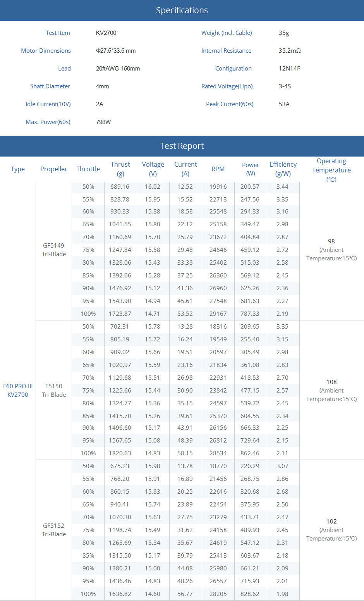
Task: Click the F60 PRO III KV2700 type label
Action: click(18, 391)
